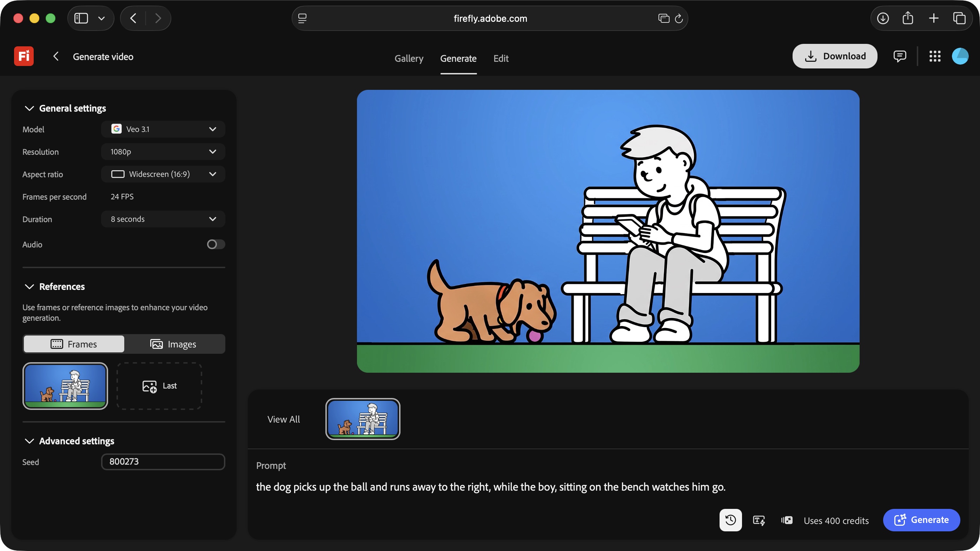The image size is (980, 551).
Task: Open the Aspect ratio Widescreen dropdown
Action: coord(163,174)
